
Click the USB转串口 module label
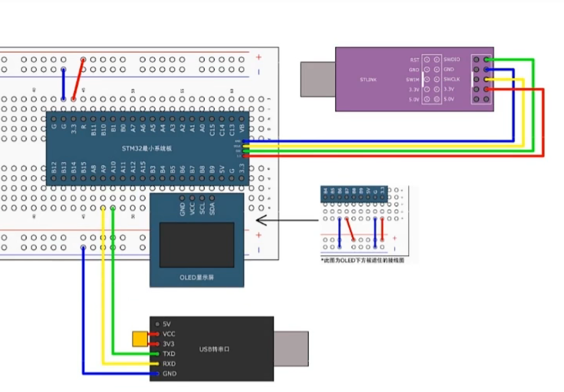click(214, 349)
